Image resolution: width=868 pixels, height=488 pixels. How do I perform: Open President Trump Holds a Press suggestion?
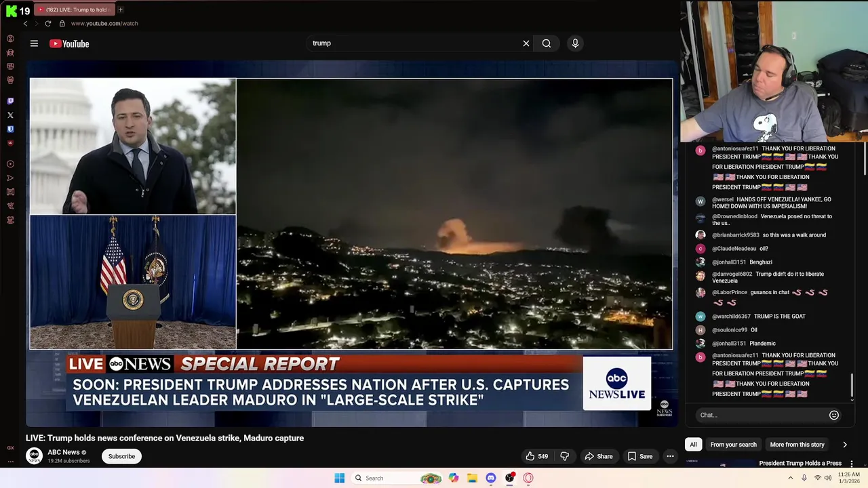coord(800,464)
